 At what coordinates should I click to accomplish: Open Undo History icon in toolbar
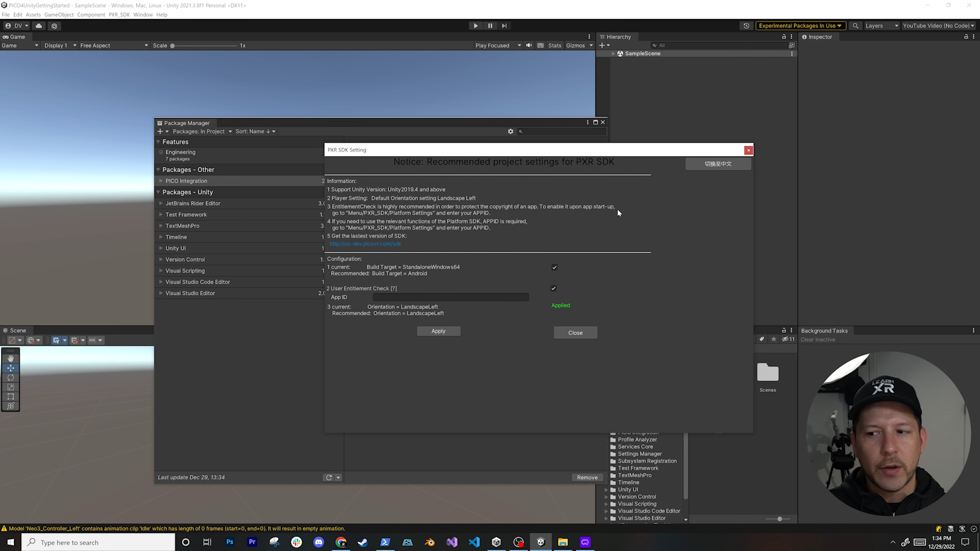(x=746, y=26)
